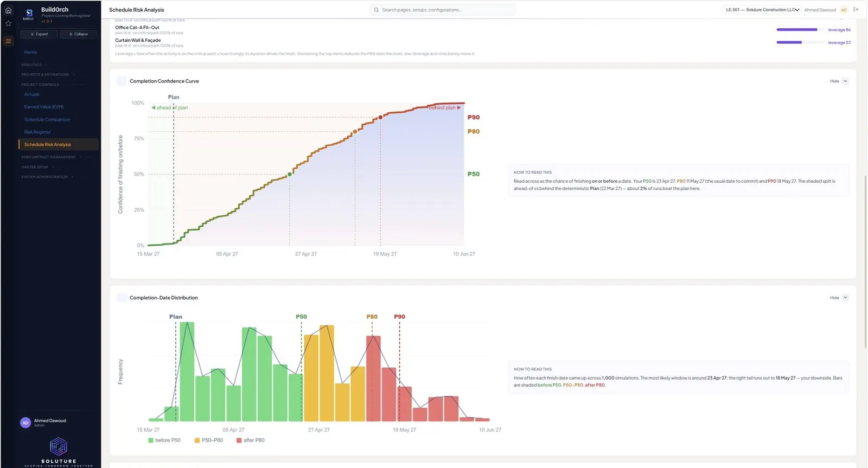Click the search magnifier icon
The image size is (868, 468).
coord(376,10)
